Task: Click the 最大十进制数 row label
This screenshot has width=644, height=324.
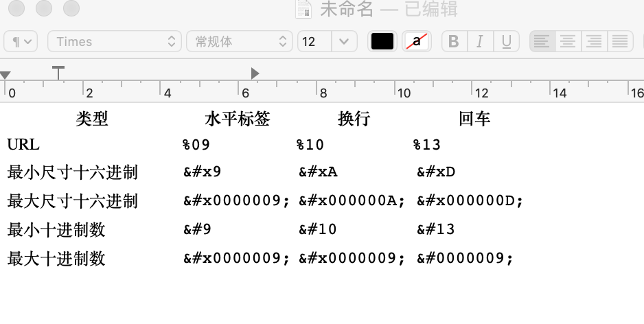Action: point(56,259)
